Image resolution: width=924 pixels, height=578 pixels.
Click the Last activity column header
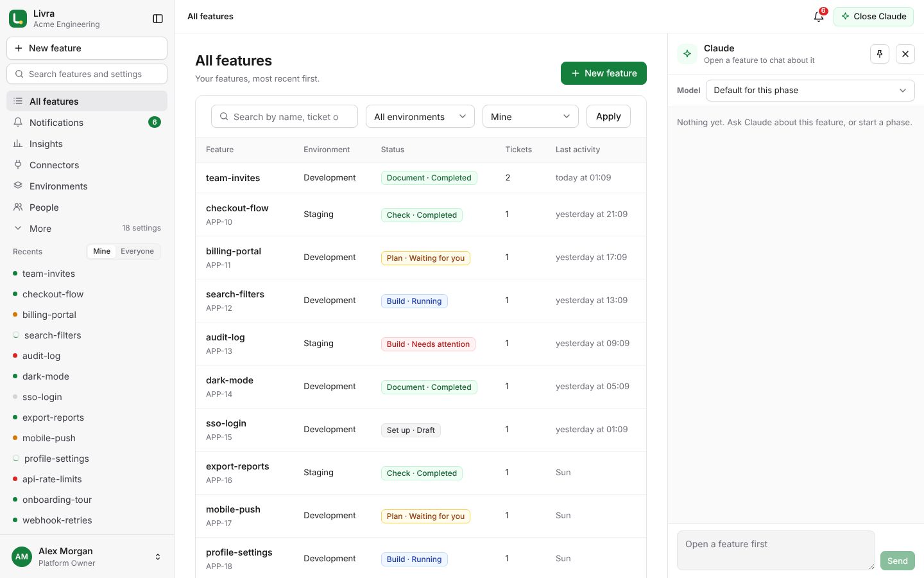coord(577,150)
